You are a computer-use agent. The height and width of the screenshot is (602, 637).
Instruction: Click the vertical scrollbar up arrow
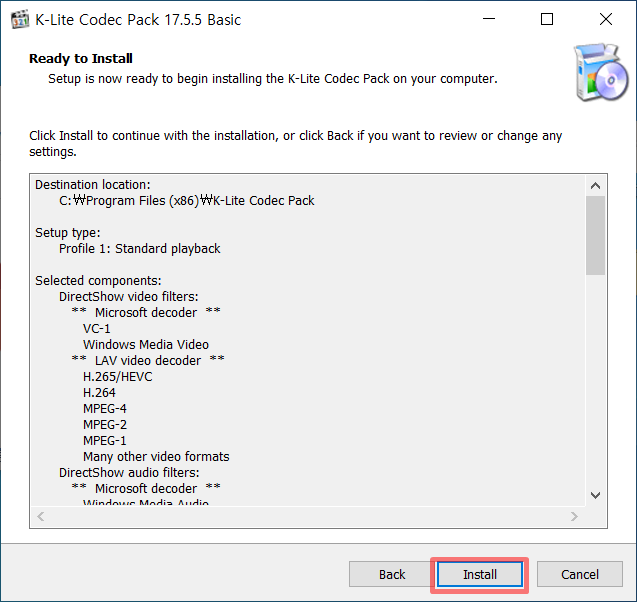tap(596, 186)
